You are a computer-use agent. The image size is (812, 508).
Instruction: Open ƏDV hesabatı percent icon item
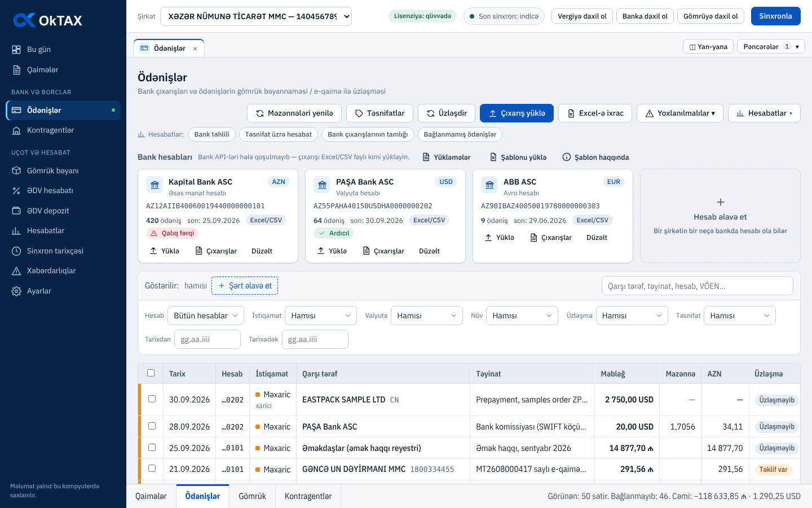coord(63,191)
